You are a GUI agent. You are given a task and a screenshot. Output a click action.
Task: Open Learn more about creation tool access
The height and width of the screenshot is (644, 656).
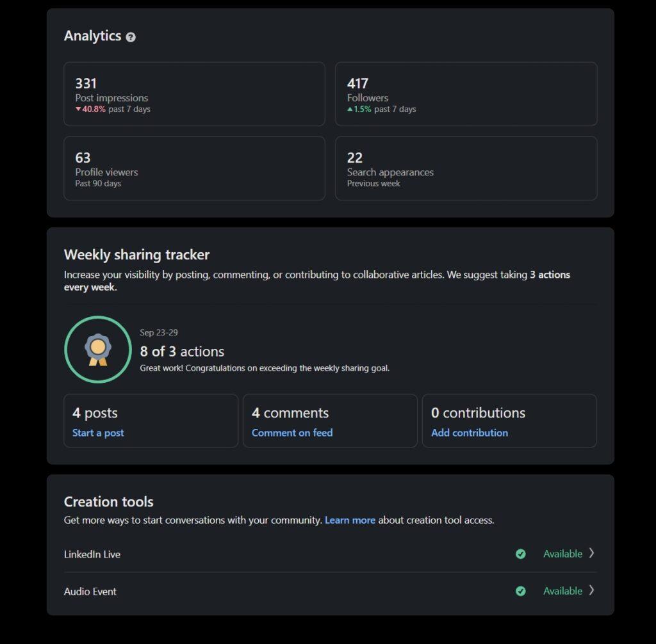coord(350,520)
